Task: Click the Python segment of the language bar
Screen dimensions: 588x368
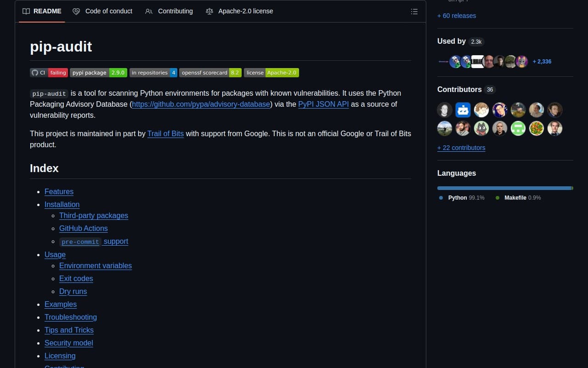Action: pyautogui.click(x=501, y=188)
